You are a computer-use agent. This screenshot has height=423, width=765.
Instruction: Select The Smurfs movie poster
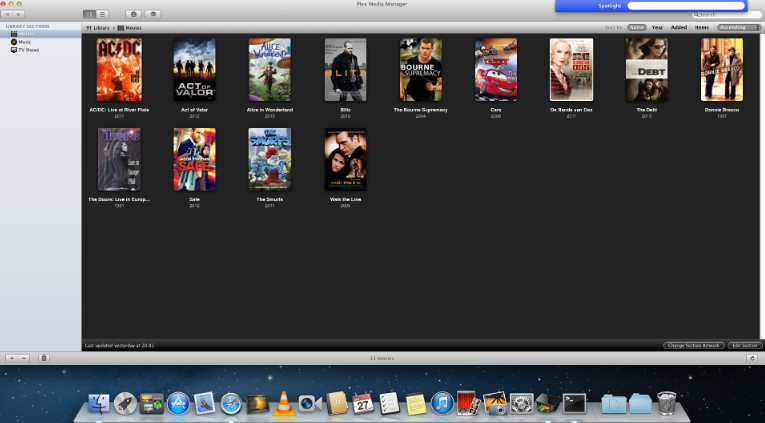[270, 160]
